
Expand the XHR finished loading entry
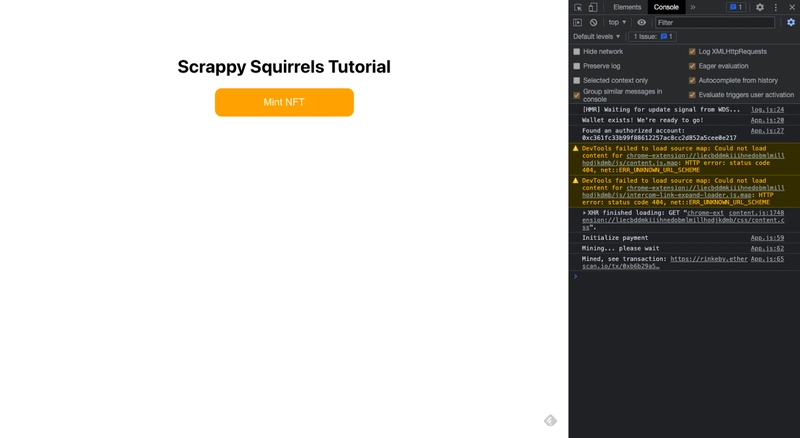584,213
